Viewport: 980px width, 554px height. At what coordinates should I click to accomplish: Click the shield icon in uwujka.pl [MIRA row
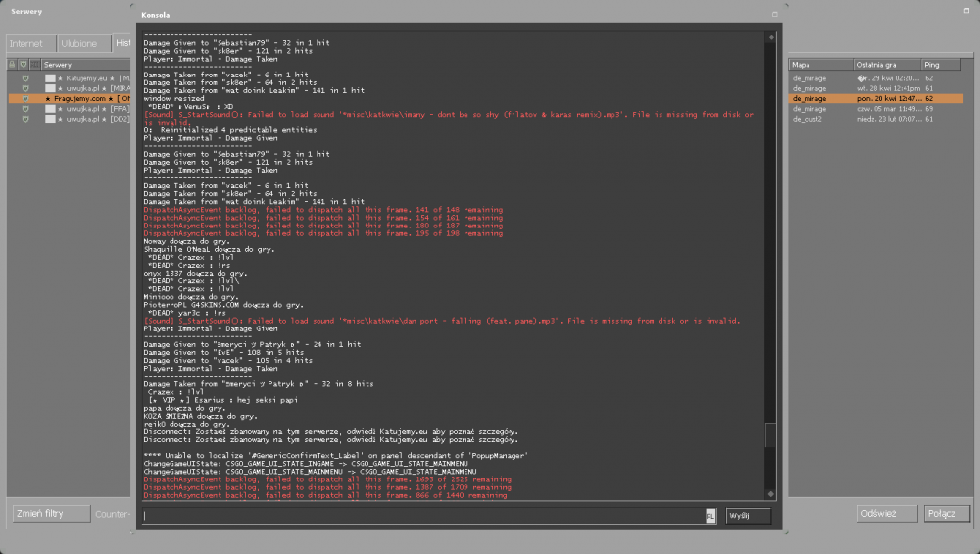pyautogui.click(x=25, y=89)
